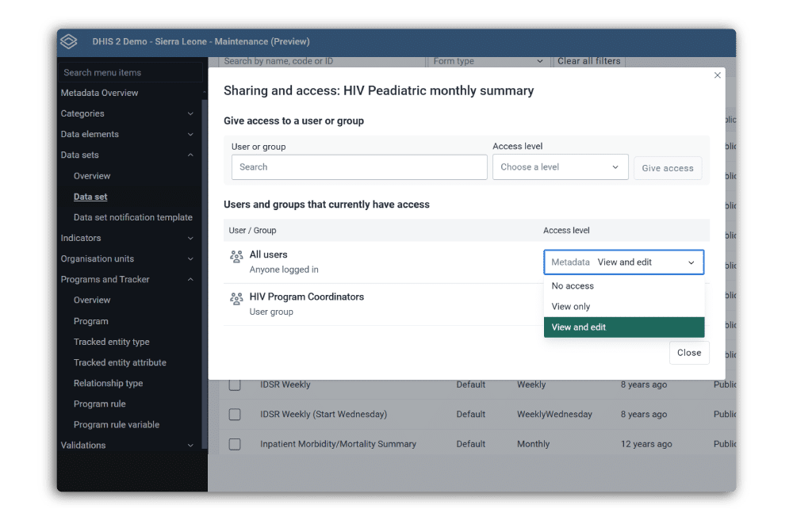Expand the Form type filter dropdown
Screen dimensions: 793x532
click(488, 61)
